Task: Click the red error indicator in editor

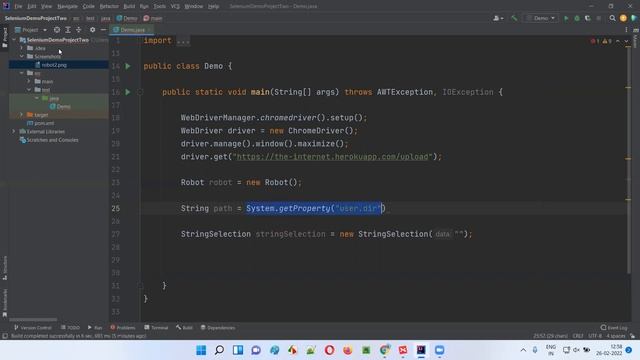Action: [x=595, y=41]
